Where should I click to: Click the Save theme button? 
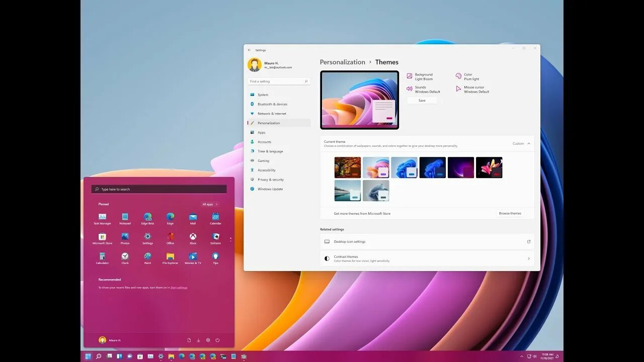422,101
